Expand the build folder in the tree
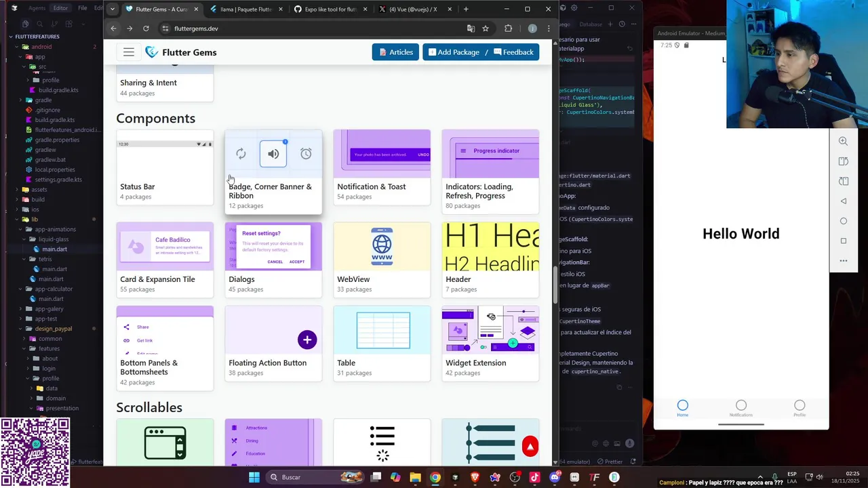868x488 pixels. pyautogui.click(x=37, y=199)
